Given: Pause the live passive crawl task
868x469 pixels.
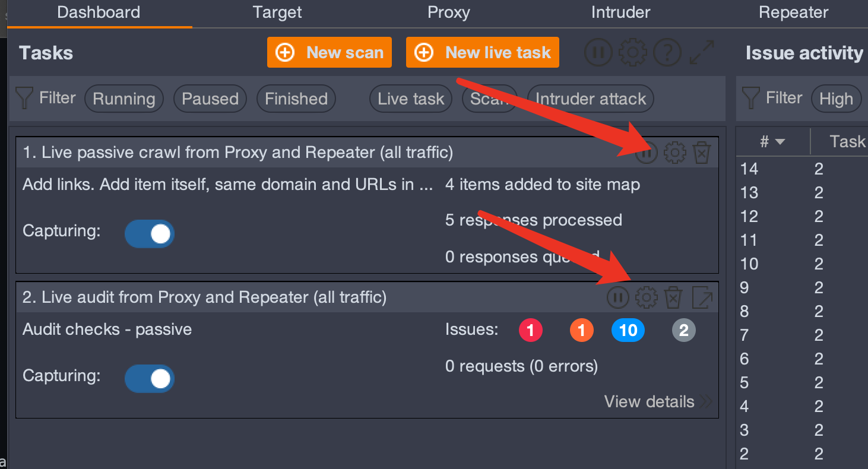Looking at the screenshot, I should pos(647,153).
